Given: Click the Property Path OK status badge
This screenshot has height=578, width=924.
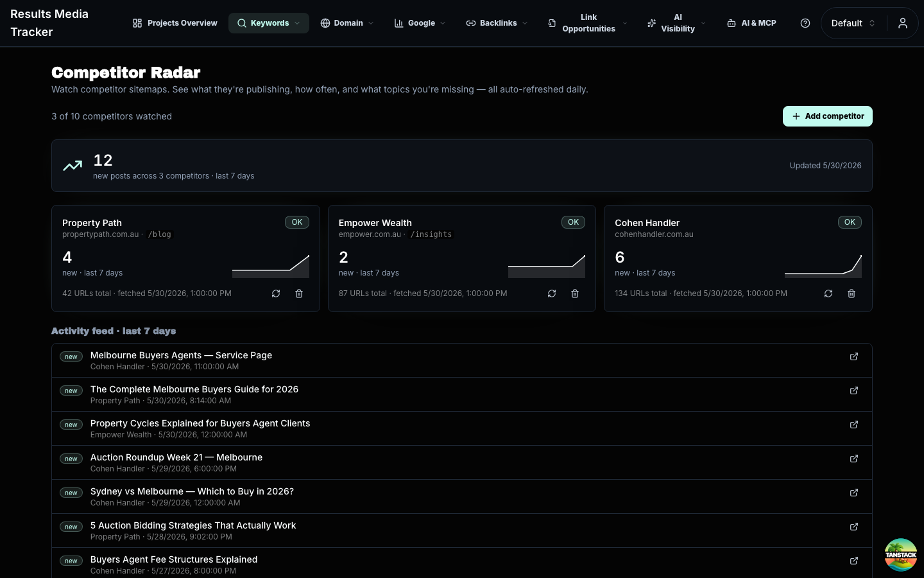Looking at the screenshot, I should click(297, 222).
